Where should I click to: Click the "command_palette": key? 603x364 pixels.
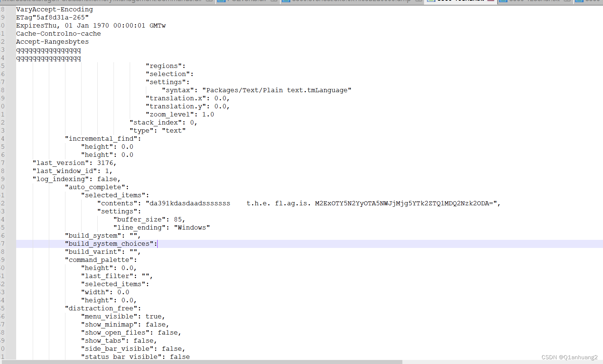click(x=101, y=260)
